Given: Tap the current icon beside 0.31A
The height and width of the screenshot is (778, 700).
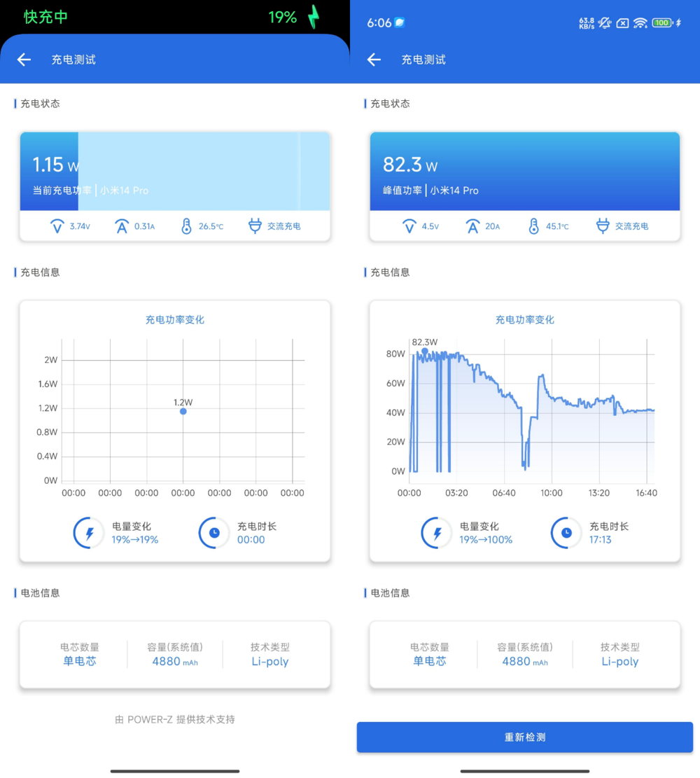Looking at the screenshot, I should tap(122, 226).
